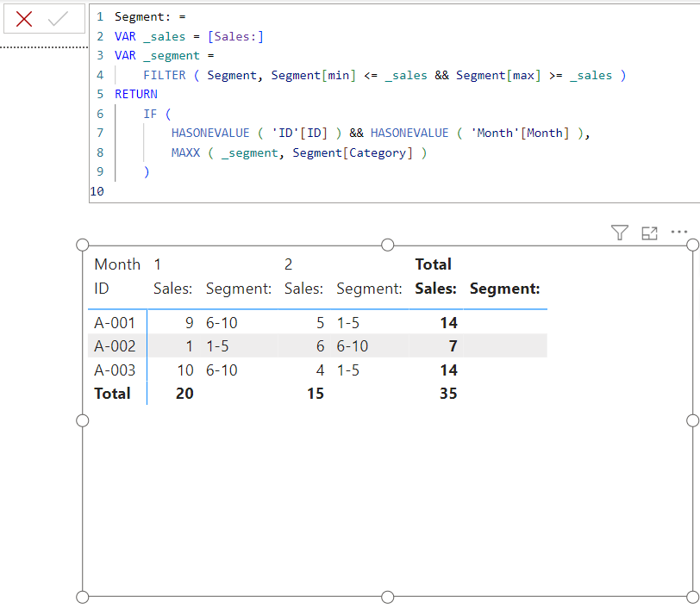
Task: Click the grand total 35
Action: pyautogui.click(x=448, y=394)
